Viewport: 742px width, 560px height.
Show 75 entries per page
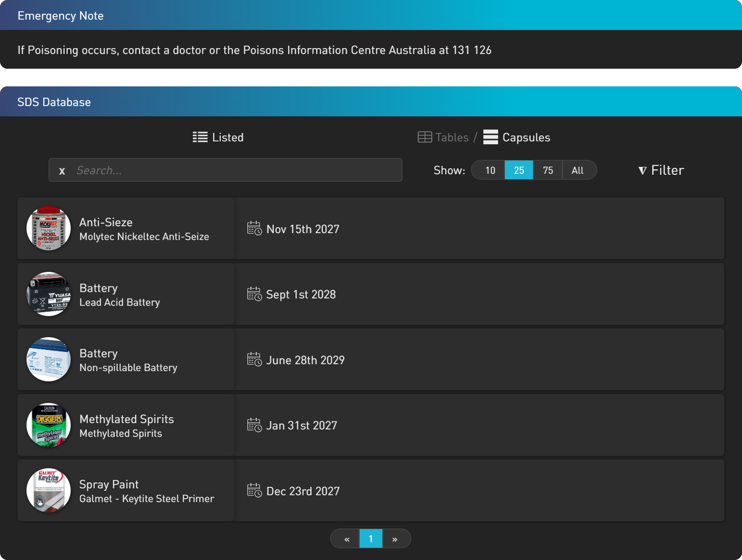(x=548, y=170)
